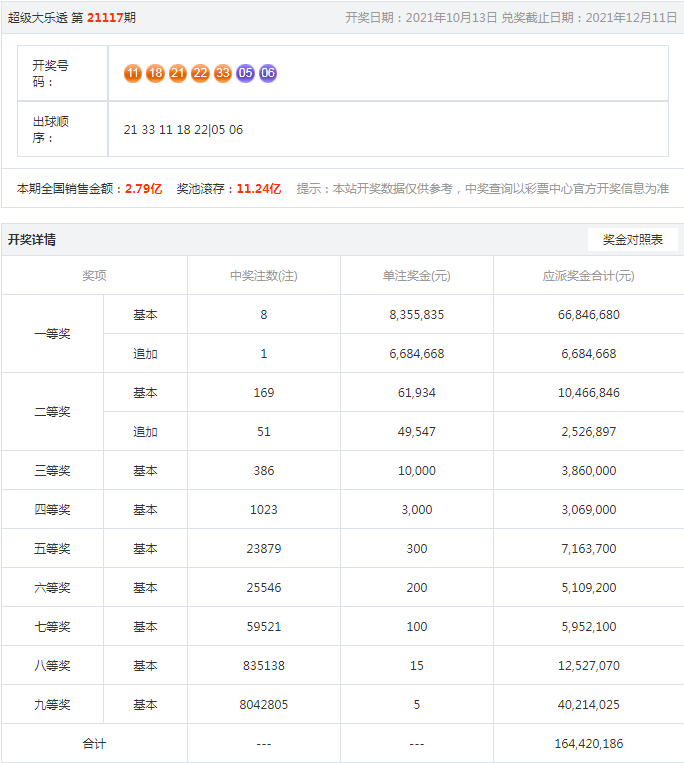This screenshot has width=684, height=763.
Task: Click sixth prize count 25546
Action: [264, 587]
